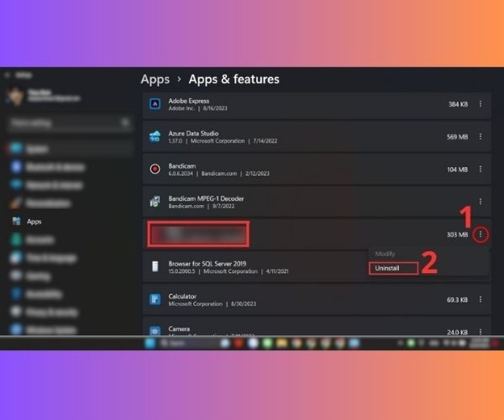Screen dimensions: 504x420
Task: Select the Calculator app name
Action: pyautogui.click(x=182, y=297)
